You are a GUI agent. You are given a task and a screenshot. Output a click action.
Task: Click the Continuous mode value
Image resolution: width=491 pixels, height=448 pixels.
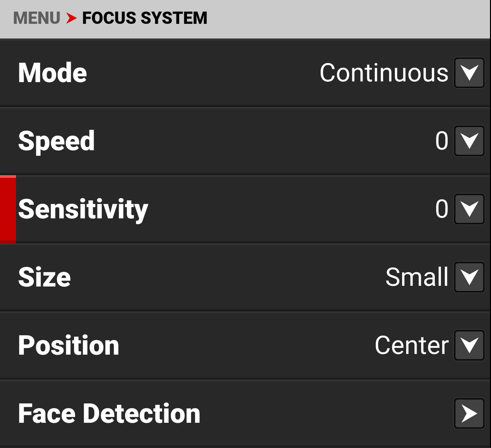pos(384,73)
